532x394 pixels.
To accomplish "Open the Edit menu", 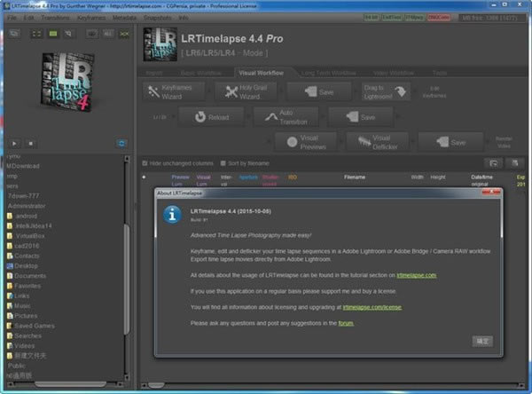I will tap(28, 18).
